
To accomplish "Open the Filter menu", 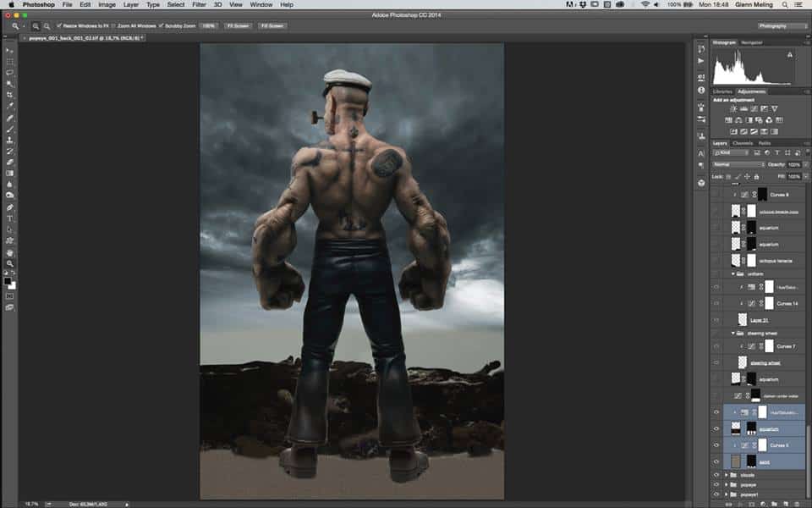I will [199, 5].
